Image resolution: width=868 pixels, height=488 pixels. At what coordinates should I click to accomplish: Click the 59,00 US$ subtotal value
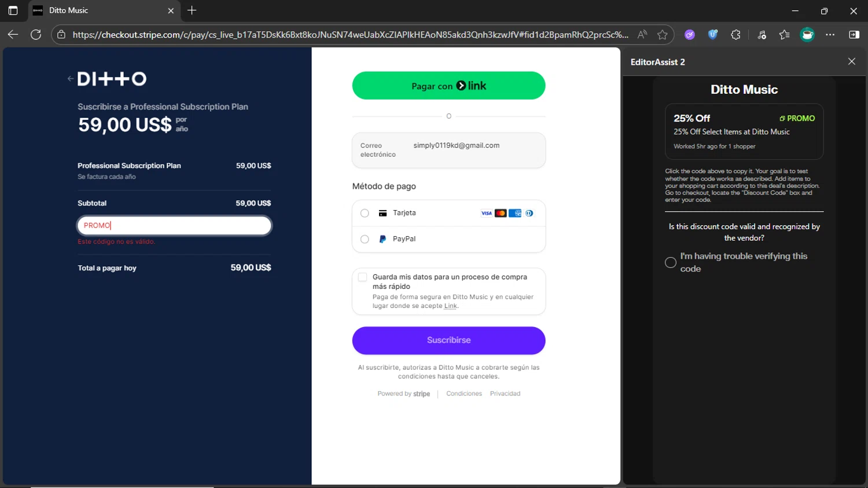coord(253,203)
